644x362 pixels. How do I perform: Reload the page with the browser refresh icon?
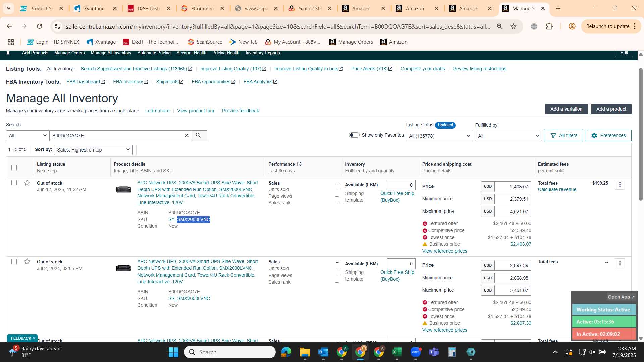39,26
